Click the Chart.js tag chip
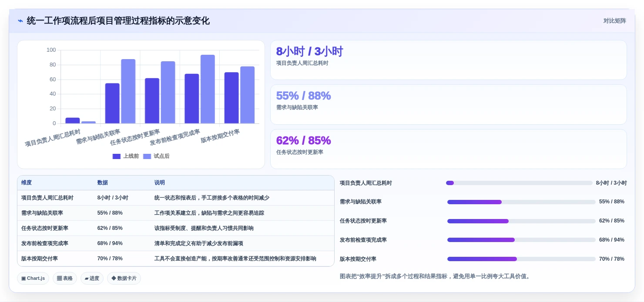 [33, 278]
